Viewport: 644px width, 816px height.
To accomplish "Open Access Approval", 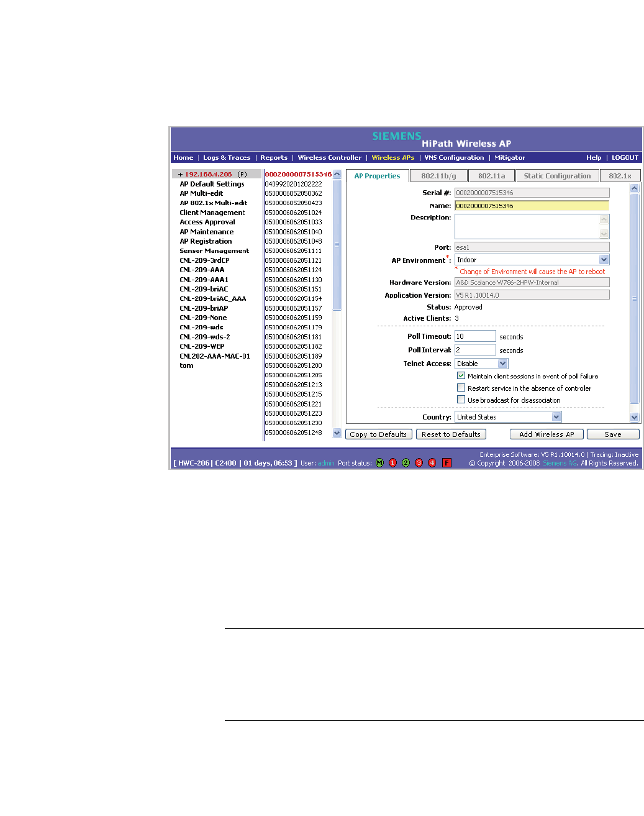I will (x=207, y=222).
